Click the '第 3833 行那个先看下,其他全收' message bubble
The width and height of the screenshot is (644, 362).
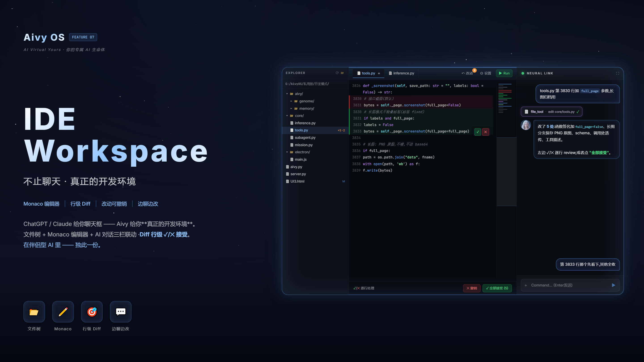point(587,264)
